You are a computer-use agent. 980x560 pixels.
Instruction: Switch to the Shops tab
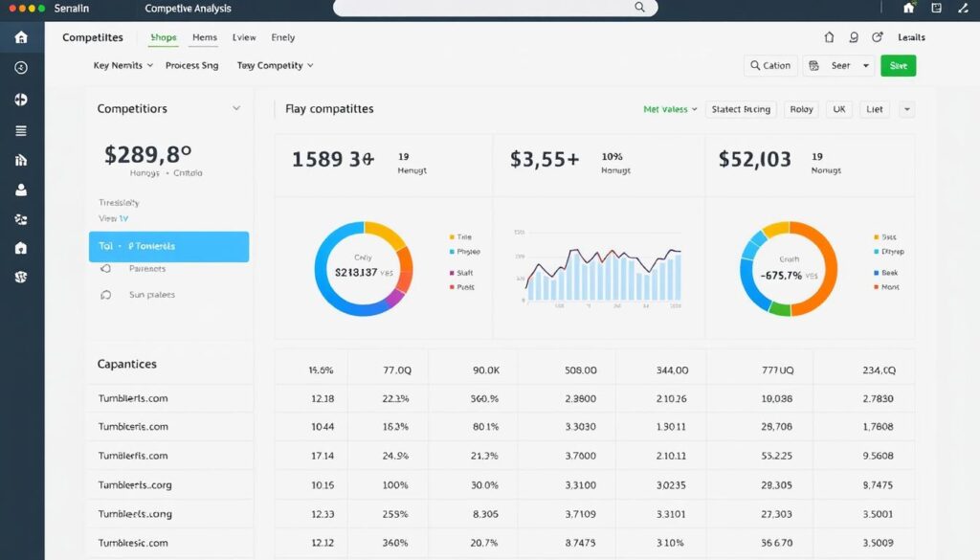[x=164, y=38]
